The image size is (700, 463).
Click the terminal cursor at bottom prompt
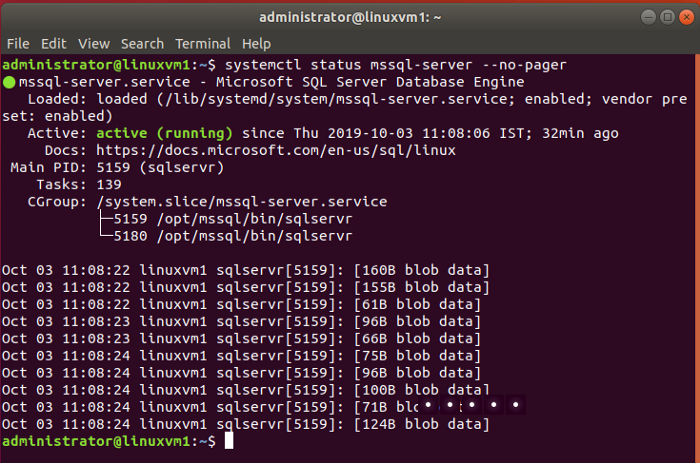click(x=229, y=441)
